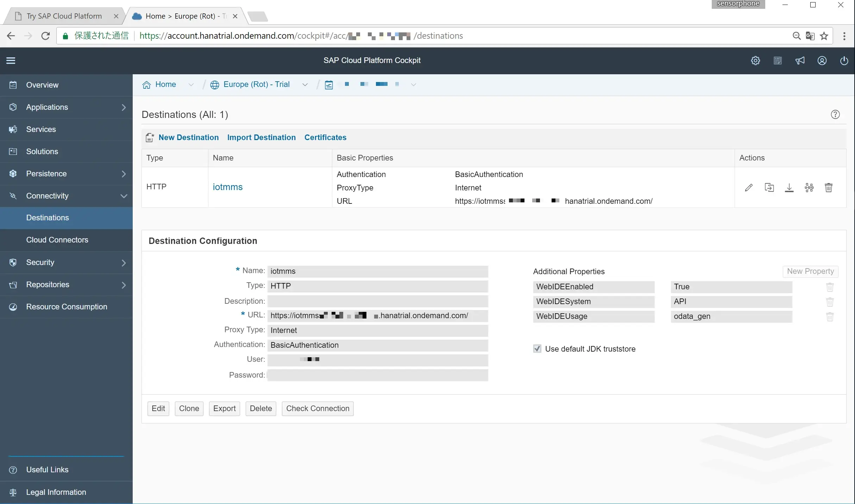Image resolution: width=855 pixels, height=504 pixels.
Task: Click the odata_gen property value field
Action: pos(731,316)
